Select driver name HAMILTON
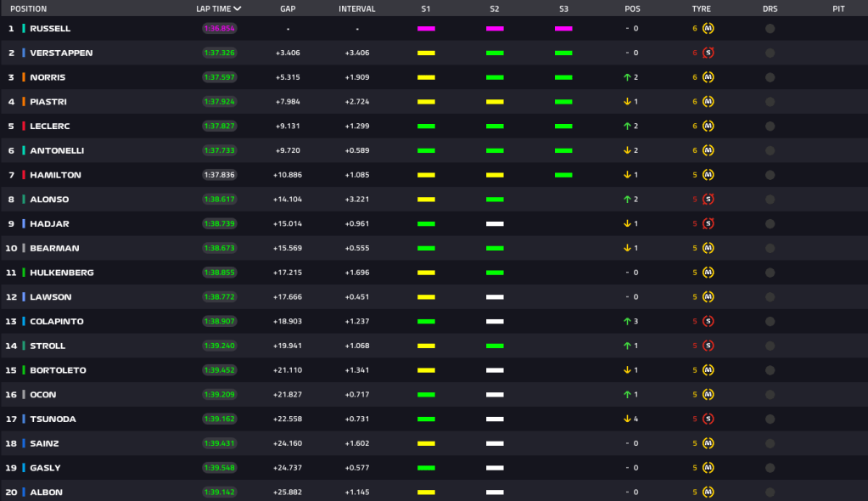 pos(55,175)
